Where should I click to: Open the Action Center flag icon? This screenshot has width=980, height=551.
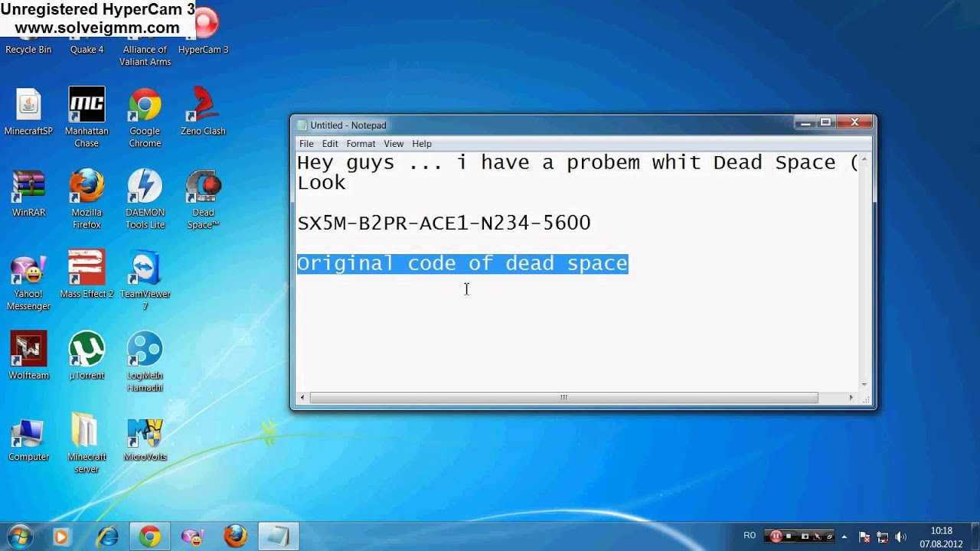click(x=864, y=536)
